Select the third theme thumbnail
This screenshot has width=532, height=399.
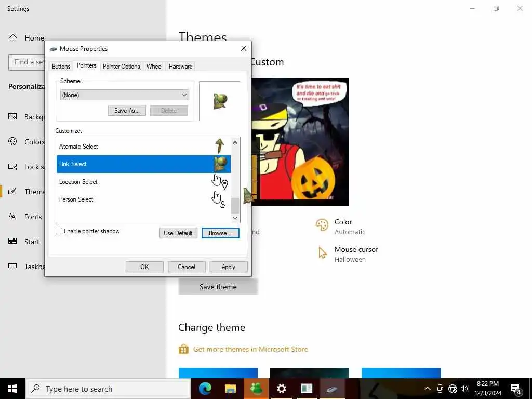coord(401,373)
